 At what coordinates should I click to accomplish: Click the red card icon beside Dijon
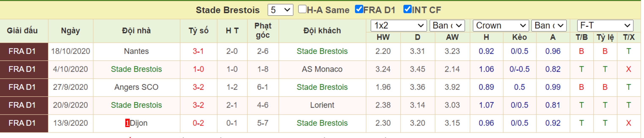tap(127, 123)
